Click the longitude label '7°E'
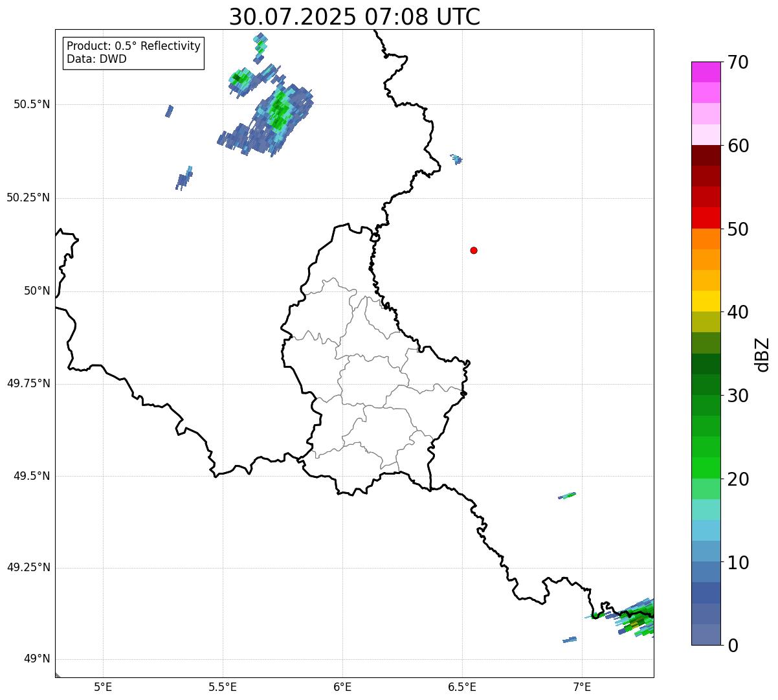The height and width of the screenshot is (700, 778). pos(582,686)
